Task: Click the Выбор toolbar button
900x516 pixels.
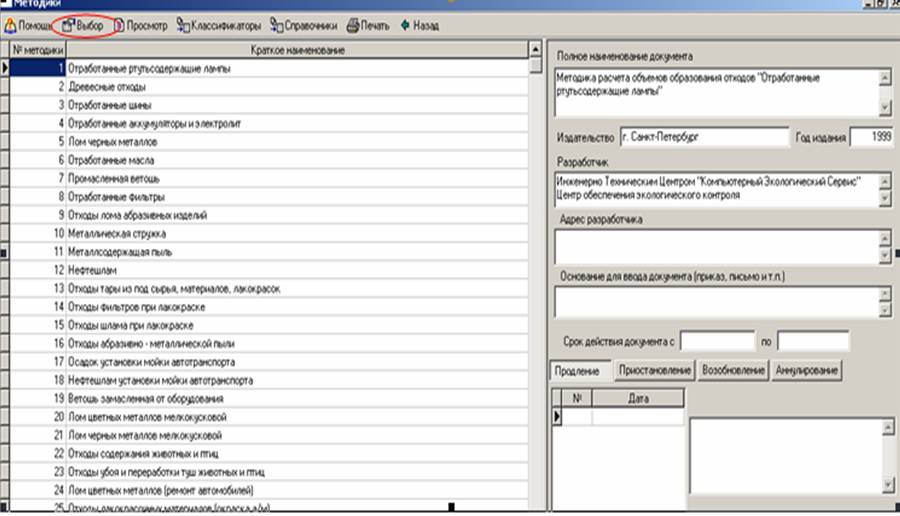Action: point(84,25)
